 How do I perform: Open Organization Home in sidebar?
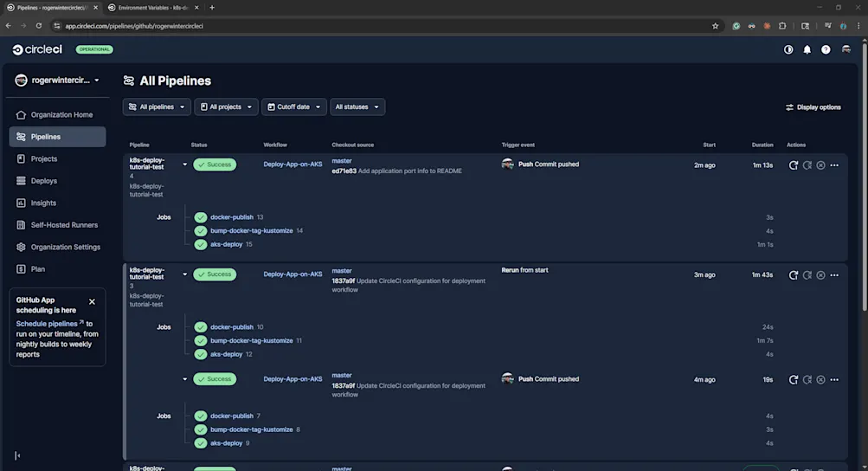click(x=58, y=114)
